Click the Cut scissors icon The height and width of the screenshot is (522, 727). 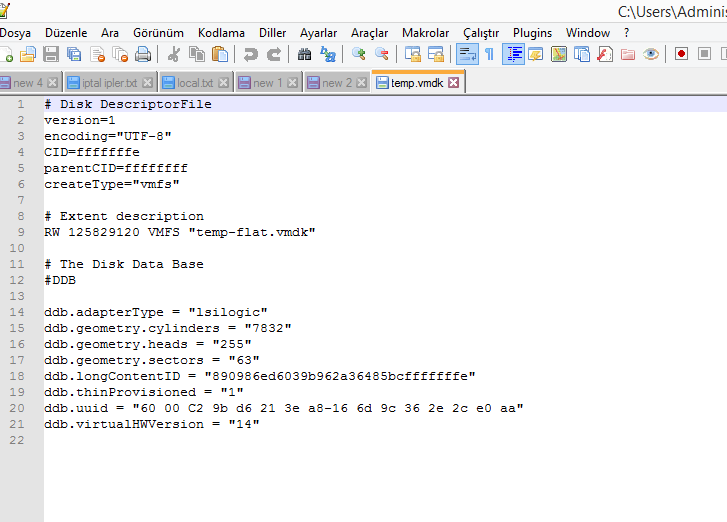[174, 54]
